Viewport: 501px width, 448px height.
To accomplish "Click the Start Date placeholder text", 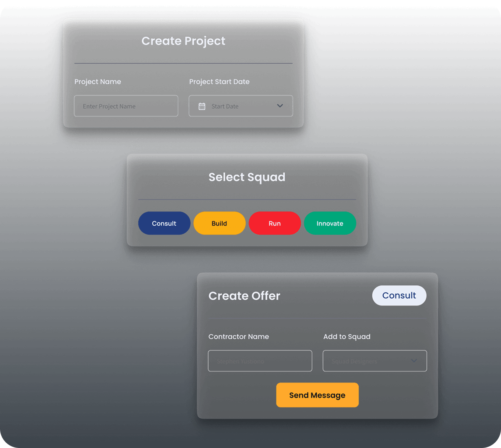I will coord(225,106).
